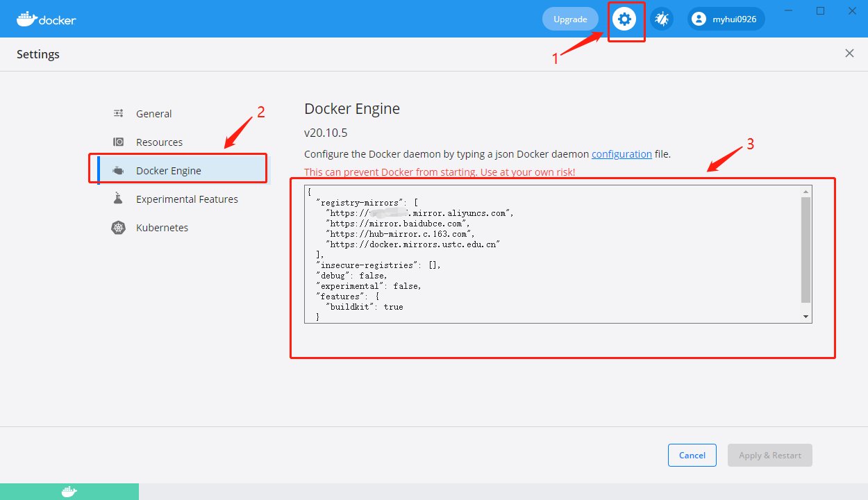Close the Settings panel with the X

849,53
